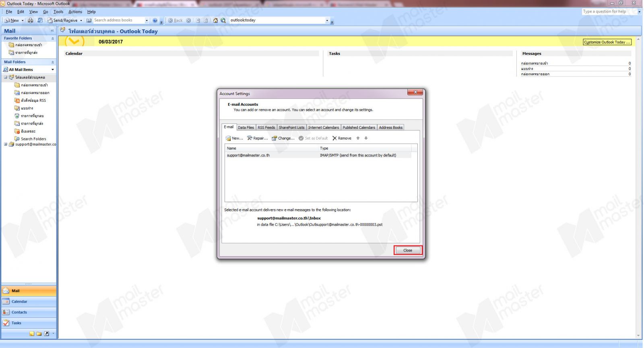Switch to the Data Files tab
644x348 pixels.
tap(246, 128)
